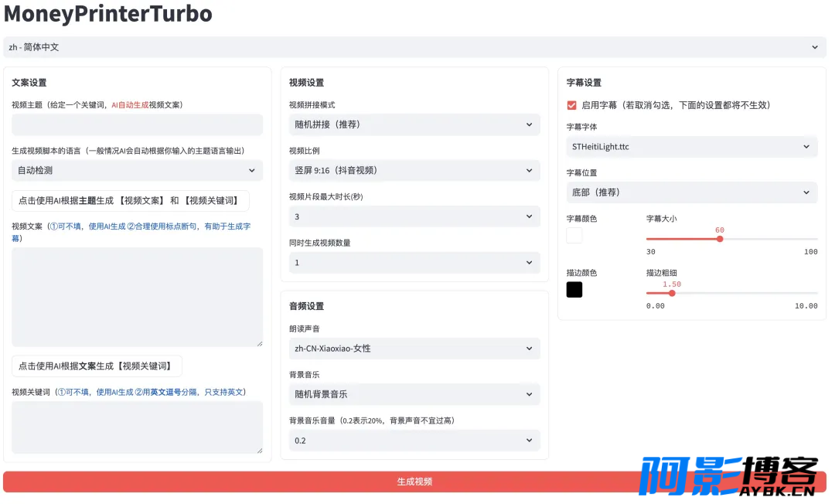835x504 pixels.
Task: Click the 描边粗细 maximum value 10.00
Action: (806, 306)
